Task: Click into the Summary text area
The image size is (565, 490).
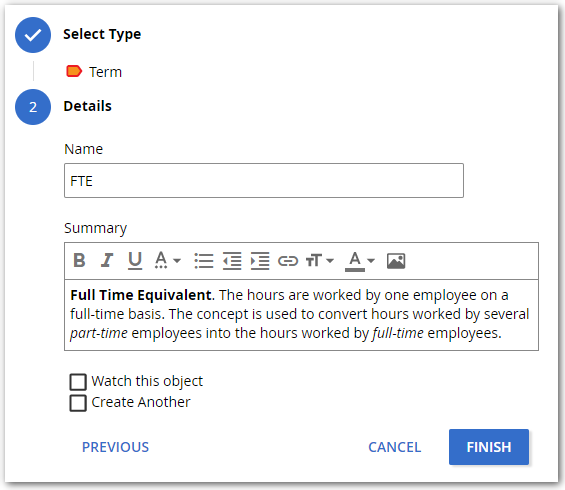Action: (301, 315)
